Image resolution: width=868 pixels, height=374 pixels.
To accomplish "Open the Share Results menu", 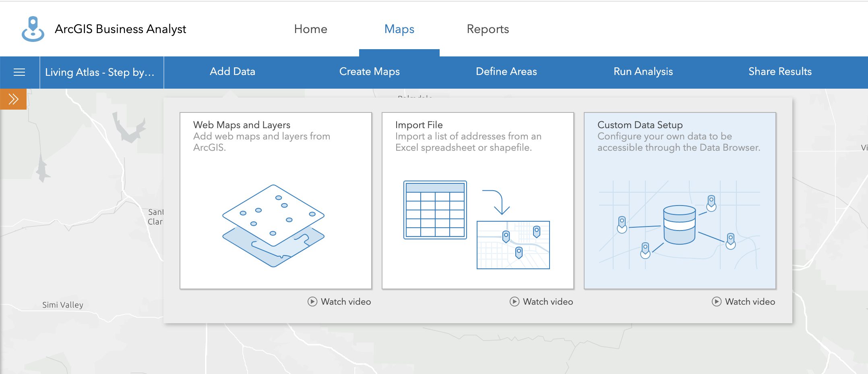I will (x=780, y=72).
